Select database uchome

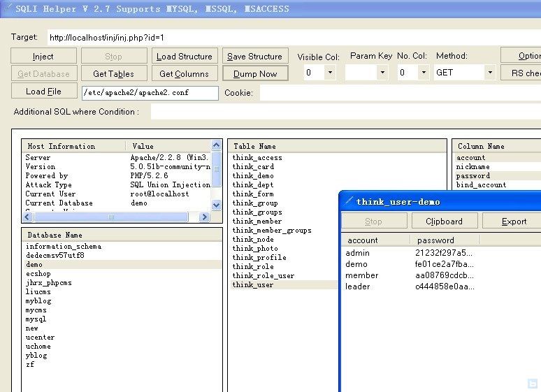pyautogui.click(x=38, y=346)
